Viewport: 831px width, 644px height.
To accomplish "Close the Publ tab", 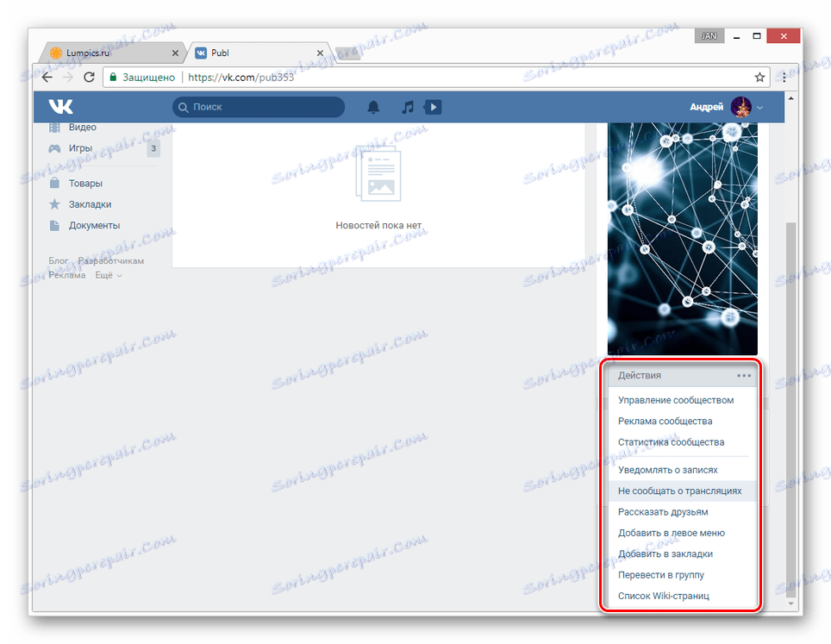I will click(320, 53).
